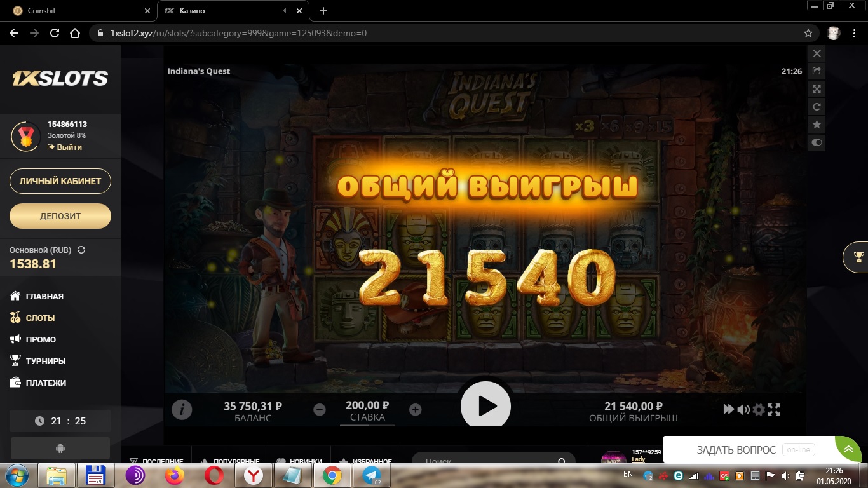
Task: Expand the chat widget with green chevron
Action: (x=849, y=449)
